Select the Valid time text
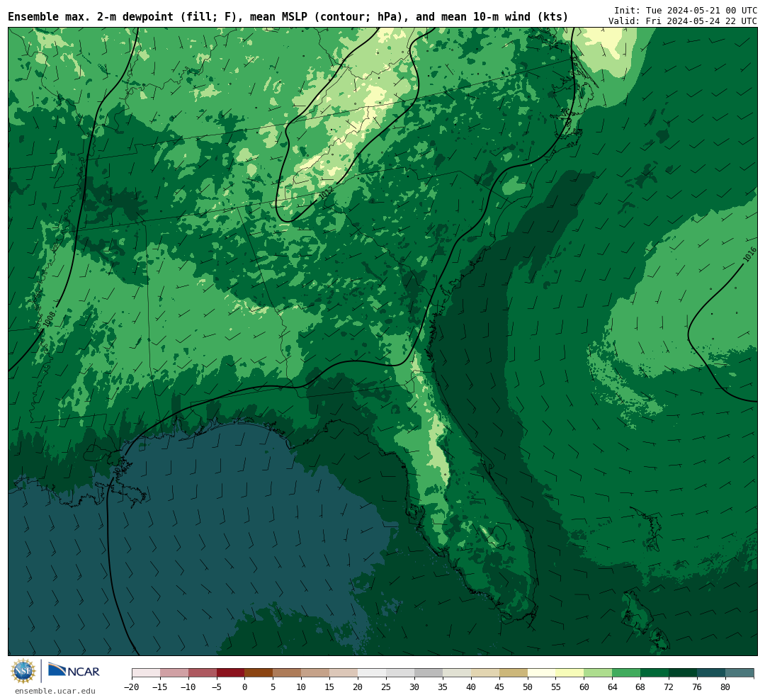 (683, 21)
